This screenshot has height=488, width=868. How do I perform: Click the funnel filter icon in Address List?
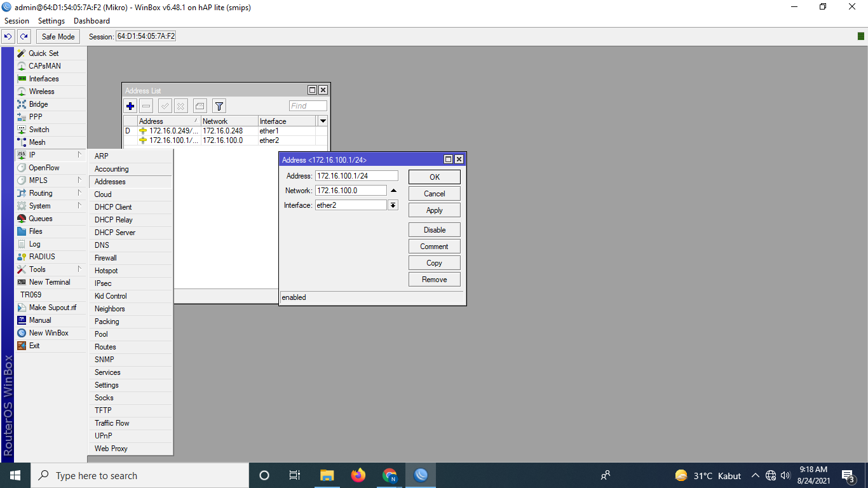[x=219, y=106]
